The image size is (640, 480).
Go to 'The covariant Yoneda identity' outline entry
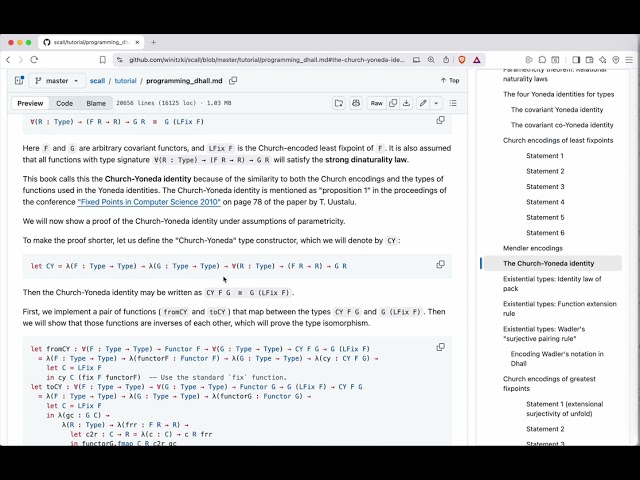click(x=557, y=110)
